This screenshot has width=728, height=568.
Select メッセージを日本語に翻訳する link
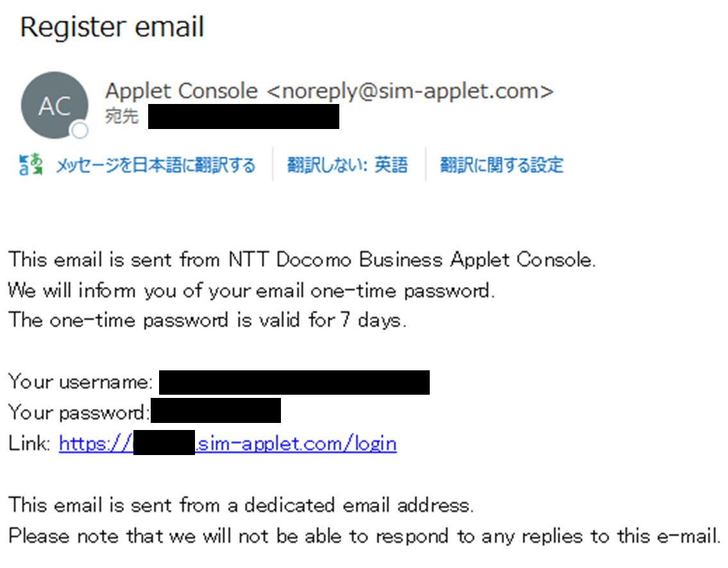coord(155,166)
